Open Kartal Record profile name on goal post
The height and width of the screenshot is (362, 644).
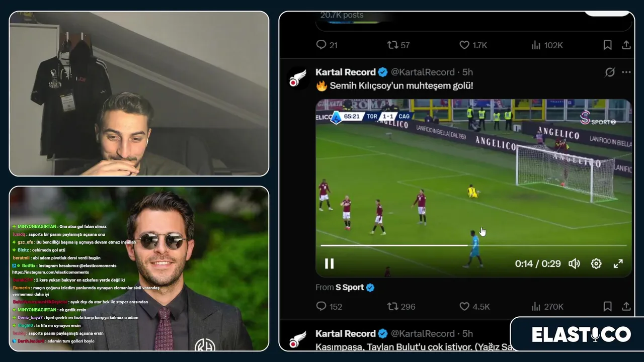[346, 72]
